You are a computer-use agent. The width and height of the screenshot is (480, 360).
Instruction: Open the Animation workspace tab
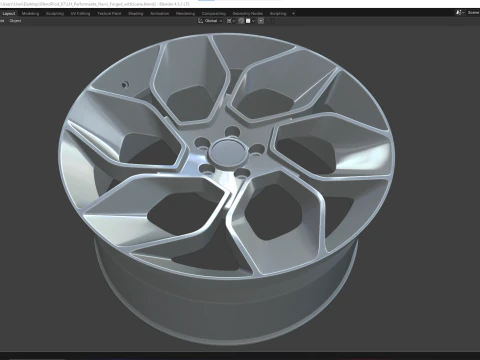[160, 14]
